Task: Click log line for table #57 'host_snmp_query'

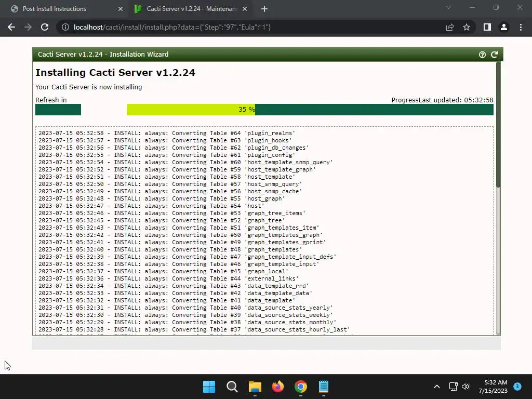Action: (170, 184)
